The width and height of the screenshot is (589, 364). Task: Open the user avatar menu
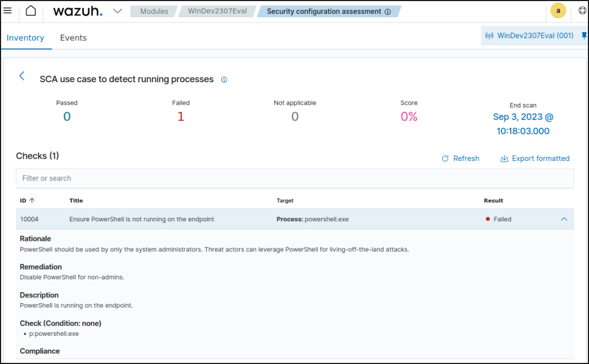[x=558, y=11]
